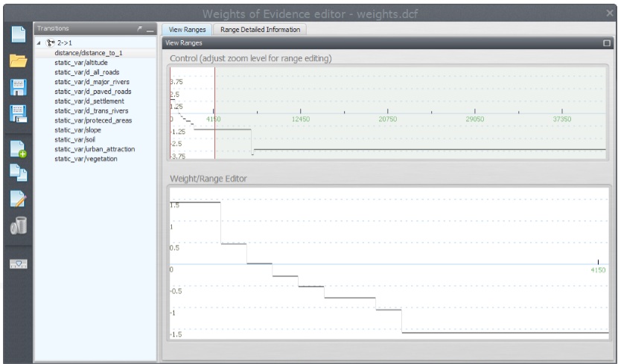Click the edit pencil icon

pos(18,198)
